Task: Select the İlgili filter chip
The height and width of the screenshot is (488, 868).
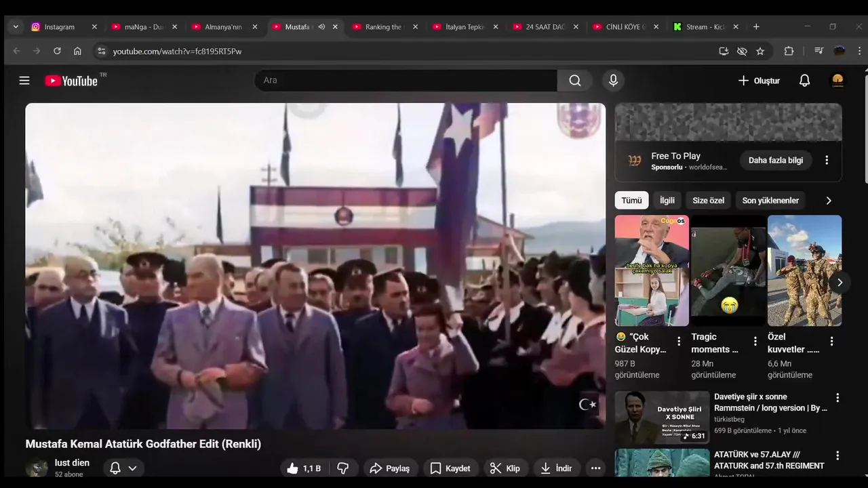Action: pos(667,201)
